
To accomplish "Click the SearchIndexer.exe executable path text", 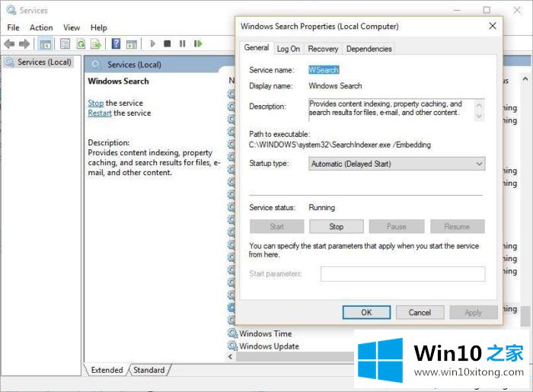I will tap(340, 145).
